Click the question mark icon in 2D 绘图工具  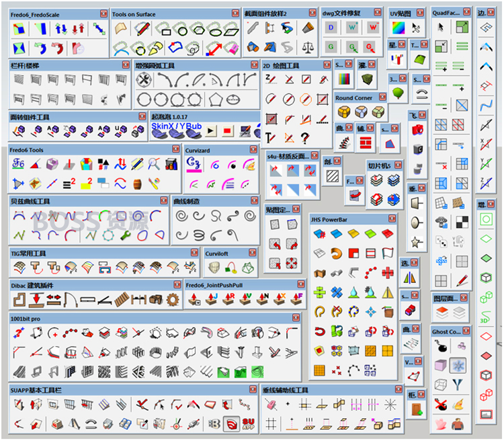click(x=305, y=138)
